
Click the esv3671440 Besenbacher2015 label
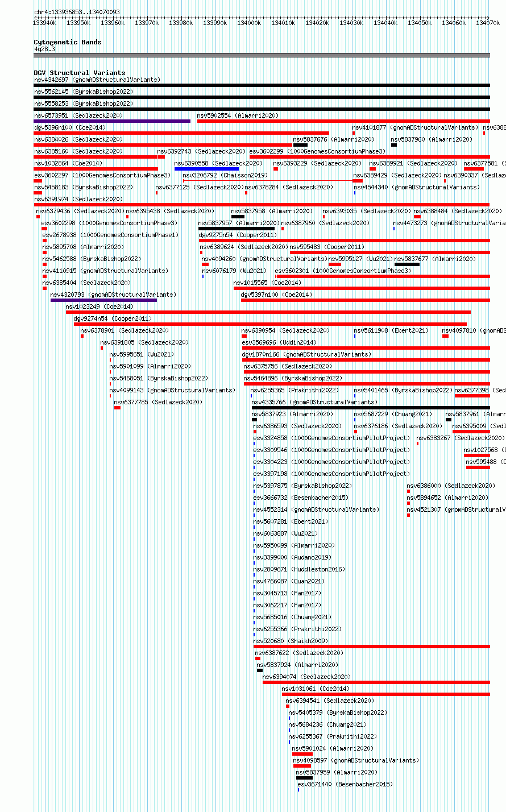click(345, 784)
